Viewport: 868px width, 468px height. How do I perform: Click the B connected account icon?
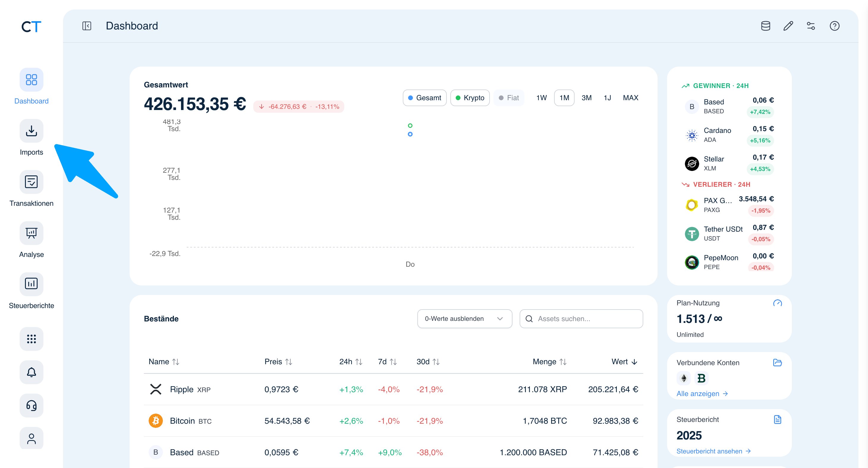coord(701,379)
